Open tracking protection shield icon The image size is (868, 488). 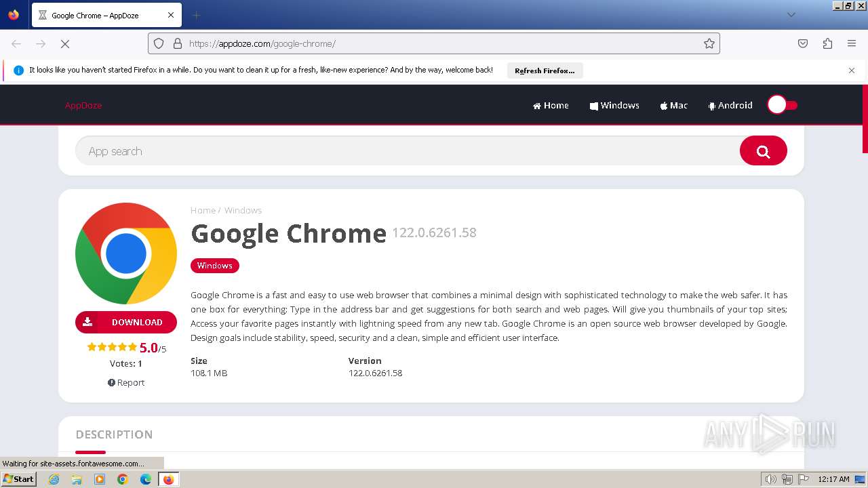coord(159,43)
